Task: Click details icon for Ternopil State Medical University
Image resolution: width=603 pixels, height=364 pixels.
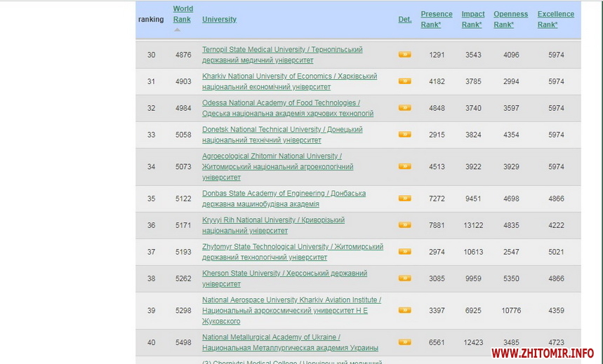Action: pos(404,55)
